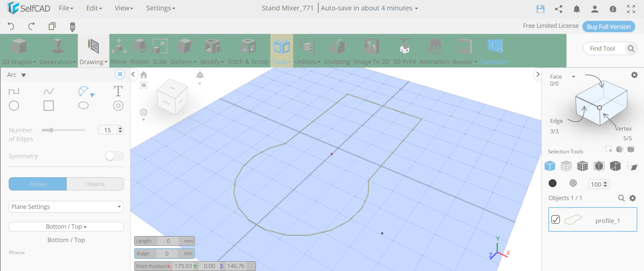Select the square drawing tool
Screen dimensions: 644x271
pos(49,106)
